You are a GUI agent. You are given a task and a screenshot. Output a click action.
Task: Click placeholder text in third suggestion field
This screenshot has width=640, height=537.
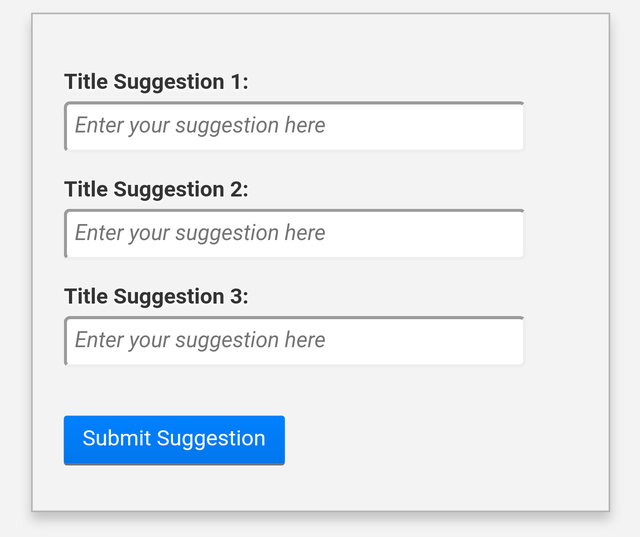click(199, 340)
